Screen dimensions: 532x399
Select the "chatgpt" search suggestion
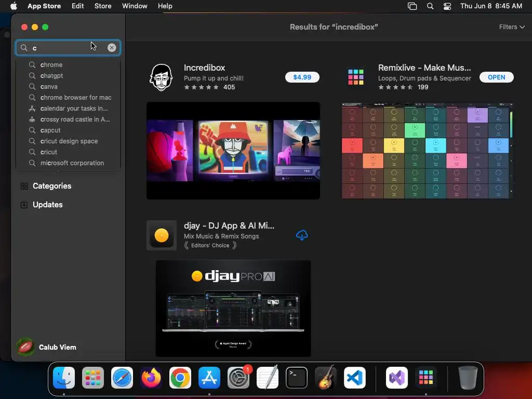(68, 76)
